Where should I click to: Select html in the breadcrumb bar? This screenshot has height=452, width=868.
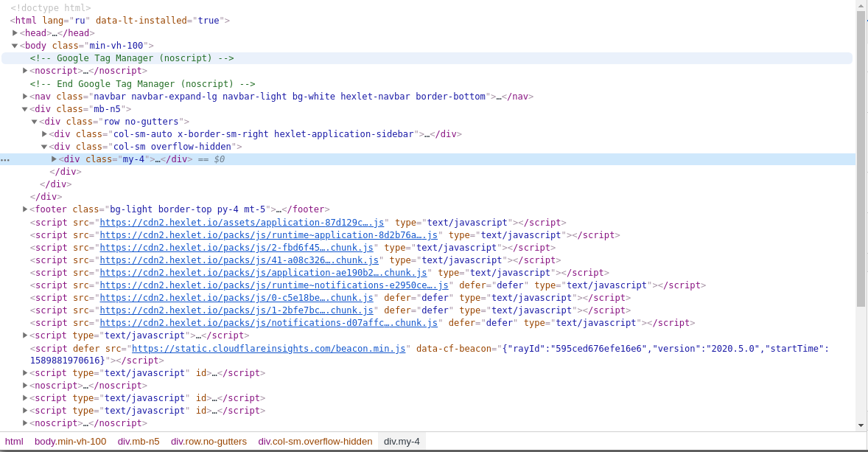pyautogui.click(x=14, y=441)
